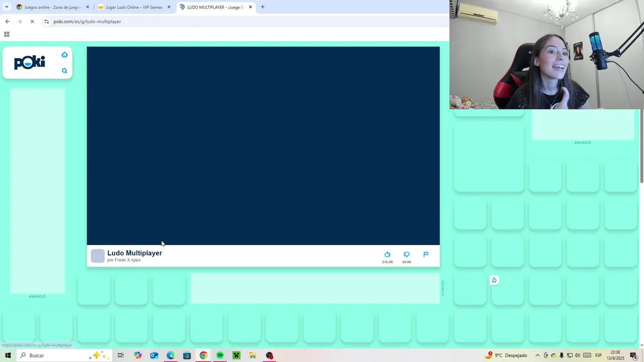Open touch keyboard tray icon
The height and width of the screenshot is (362, 644).
587,355
